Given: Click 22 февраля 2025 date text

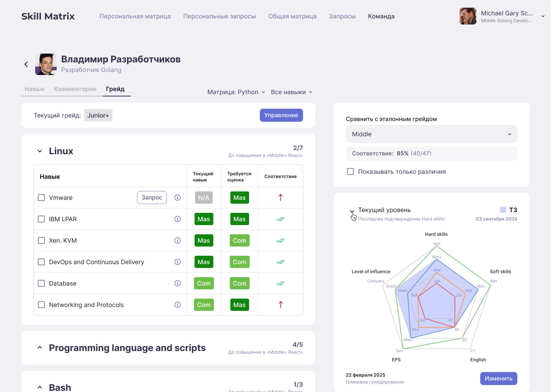Looking at the screenshot, I should [365, 375].
